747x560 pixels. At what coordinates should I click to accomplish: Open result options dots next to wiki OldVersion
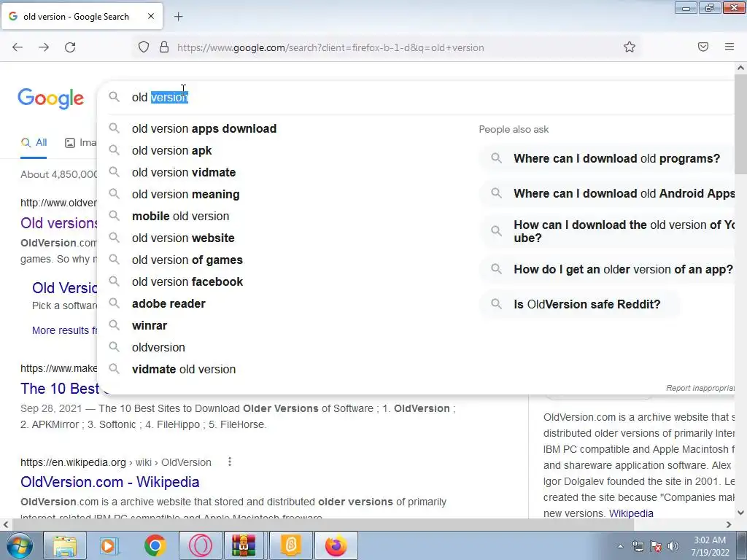click(x=230, y=462)
